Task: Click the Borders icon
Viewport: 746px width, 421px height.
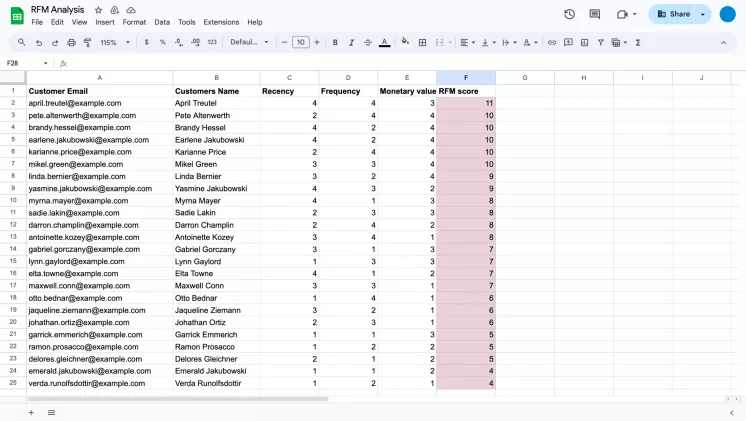Action: pyautogui.click(x=423, y=43)
